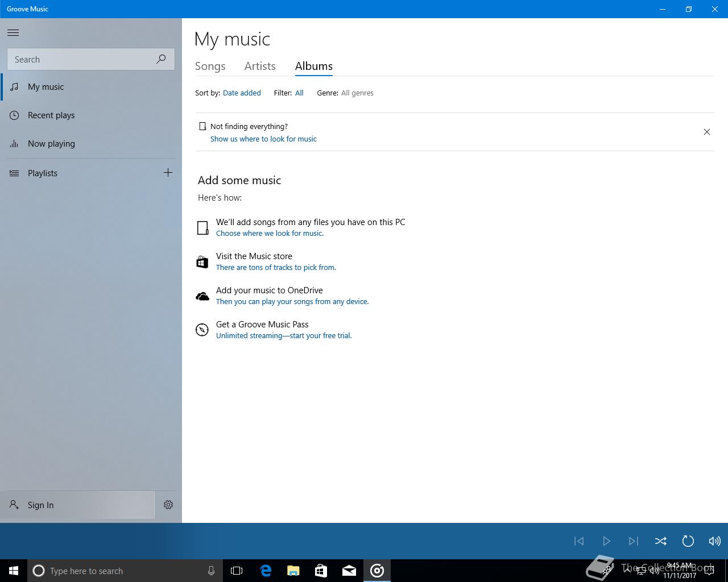Click Show us where to look for music

[263, 139]
